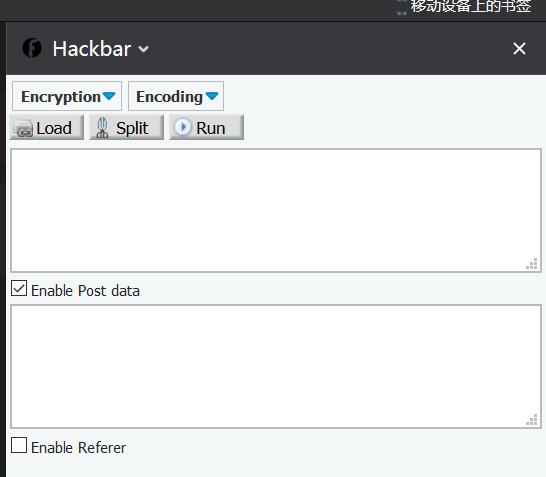Click the post data box resize grip

point(532,420)
